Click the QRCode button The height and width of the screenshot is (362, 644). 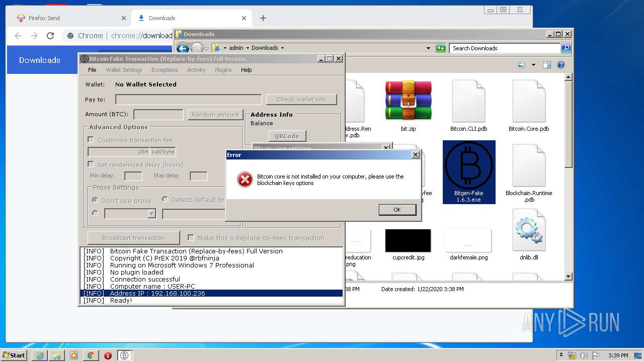pyautogui.click(x=287, y=136)
